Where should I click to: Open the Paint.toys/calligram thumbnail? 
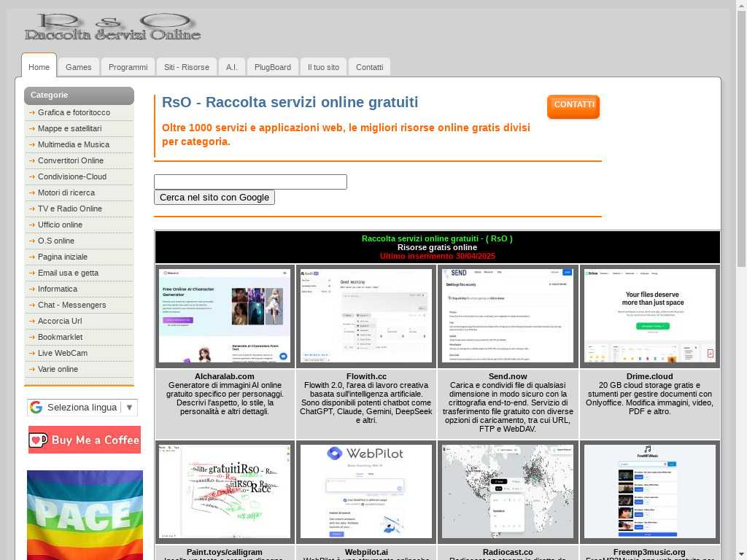point(225,491)
